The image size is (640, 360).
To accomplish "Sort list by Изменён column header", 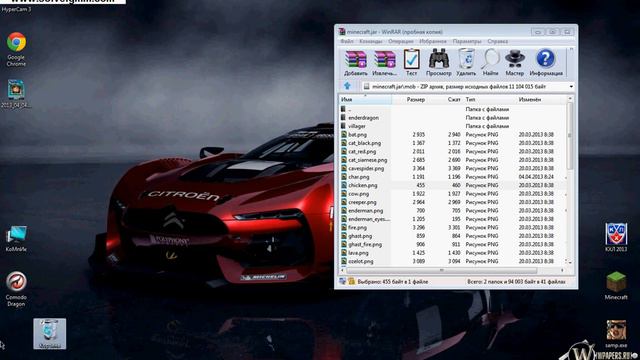I will (541, 99).
